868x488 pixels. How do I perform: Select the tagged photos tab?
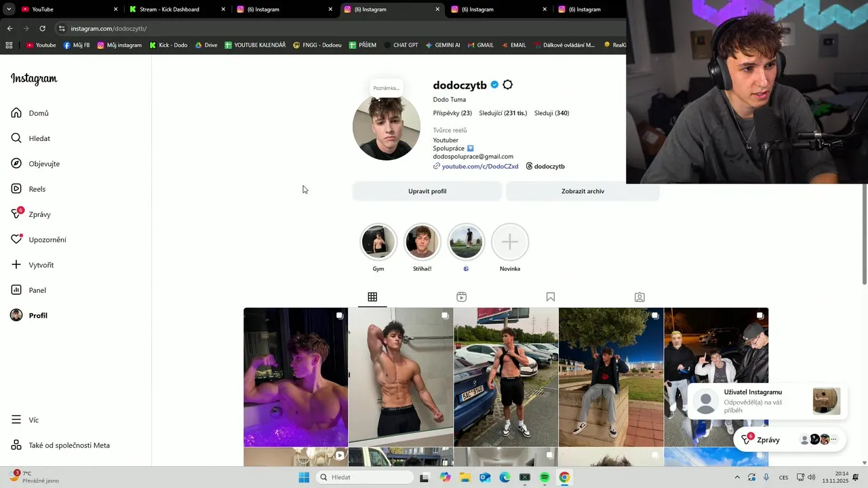tap(639, 297)
